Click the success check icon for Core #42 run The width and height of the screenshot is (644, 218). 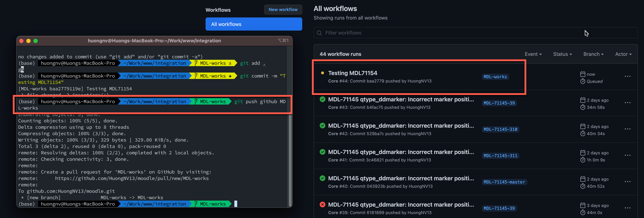point(322,126)
